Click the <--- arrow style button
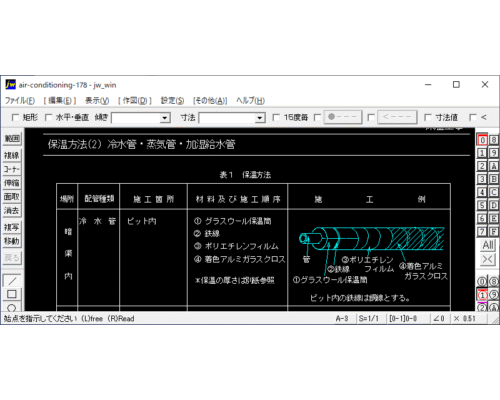500x400 pixels. click(x=397, y=117)
